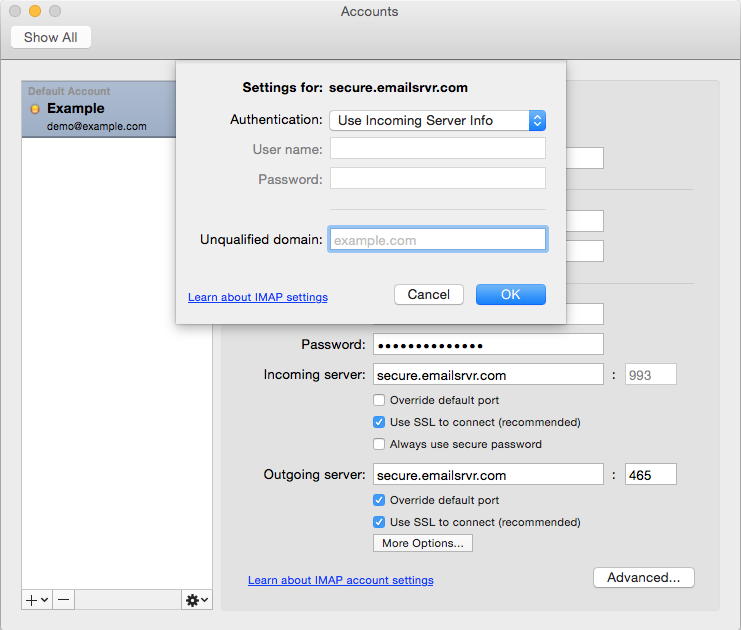Focus the Unqualified domain field
Viewport: 741px width, 630px height.
[438, 240]
